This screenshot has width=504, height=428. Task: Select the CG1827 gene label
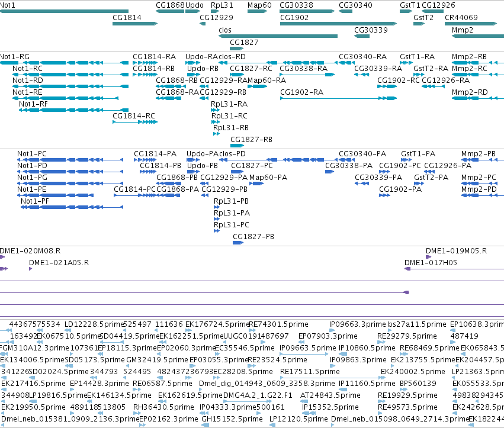(244, 43)
